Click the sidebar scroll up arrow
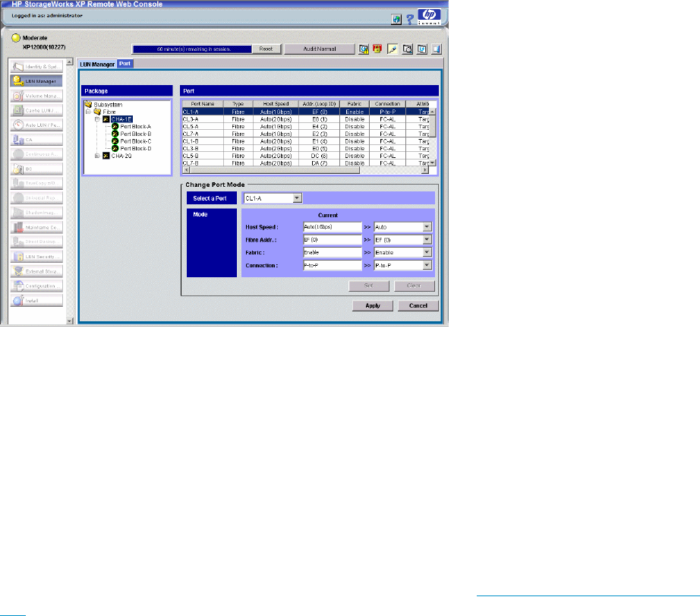700x616 pixels. [x=69, y=62]
